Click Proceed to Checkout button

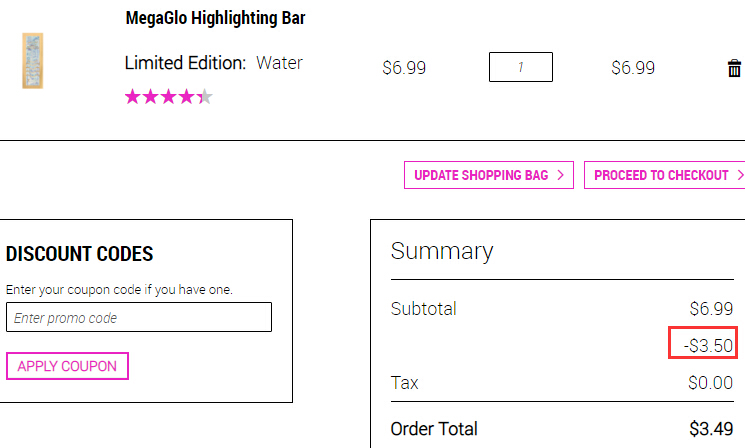click(664, 175)
